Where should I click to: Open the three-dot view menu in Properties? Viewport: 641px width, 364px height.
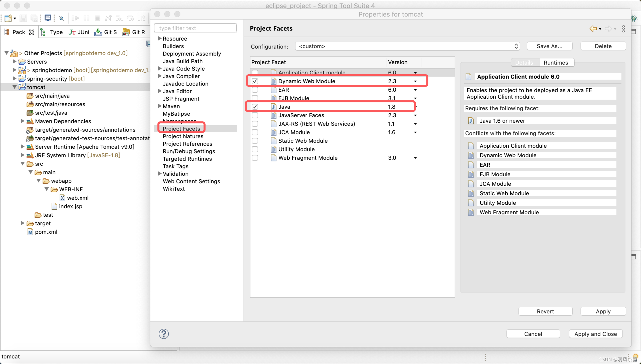pyautogui.click(x=623, y=29)
